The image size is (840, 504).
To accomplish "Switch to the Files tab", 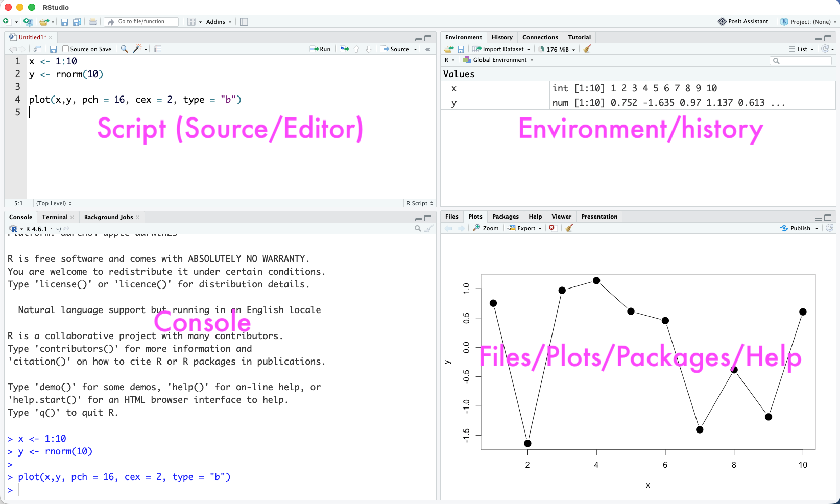I will [x=452, y=217].
